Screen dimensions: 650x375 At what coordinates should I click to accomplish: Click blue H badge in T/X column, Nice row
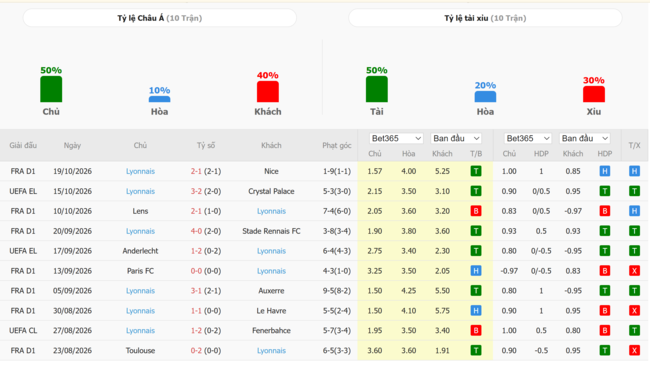coord(634,171)
